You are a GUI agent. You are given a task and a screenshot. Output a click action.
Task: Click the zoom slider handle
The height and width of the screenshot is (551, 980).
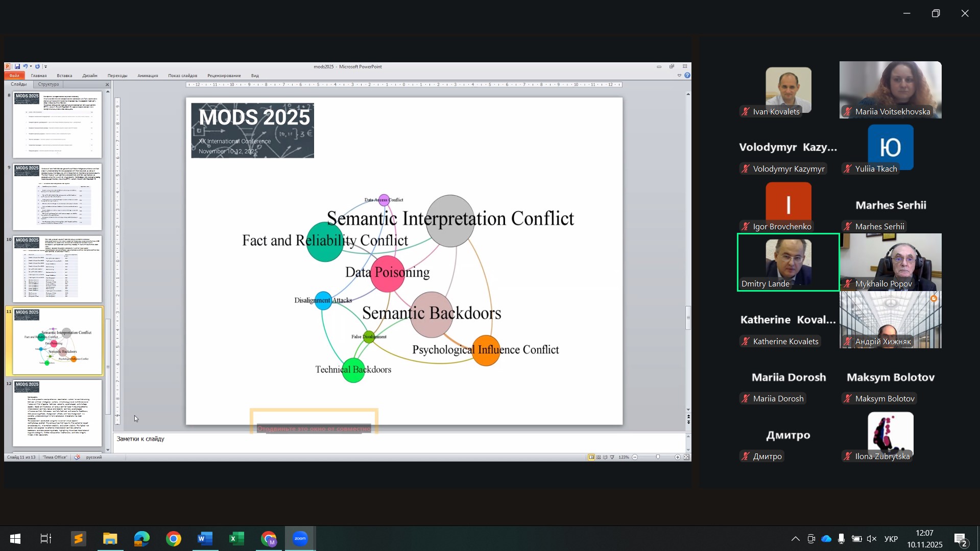(658, 458)
